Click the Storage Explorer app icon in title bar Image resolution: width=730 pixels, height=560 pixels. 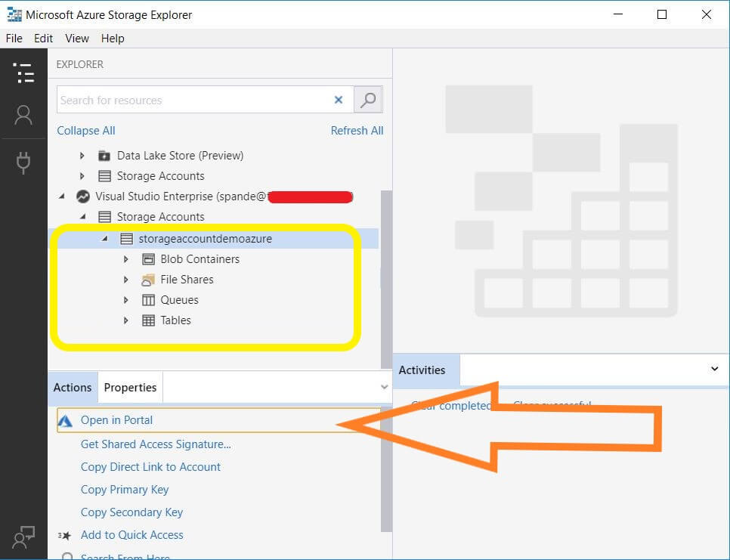pyautogui.click(x=14, y=14)
